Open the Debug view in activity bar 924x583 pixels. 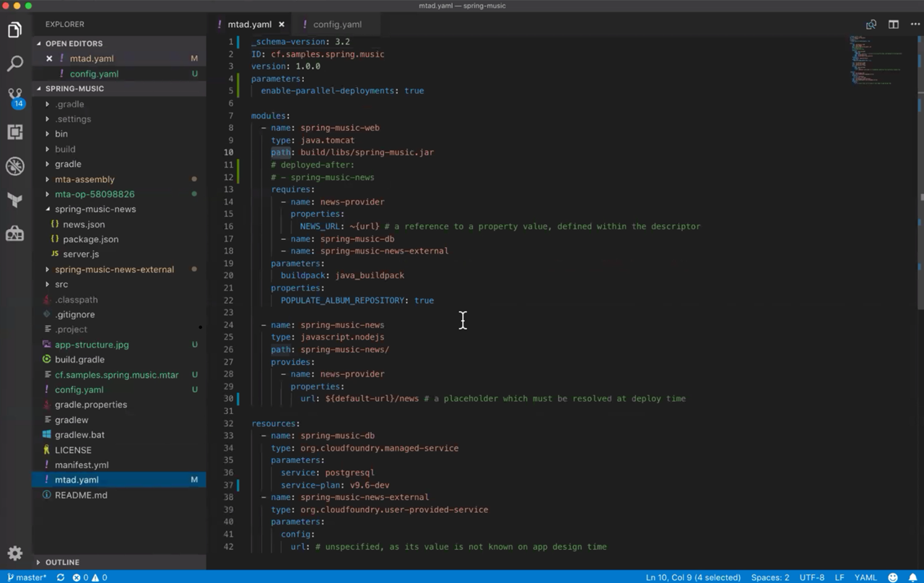click(x=15, y=165)
